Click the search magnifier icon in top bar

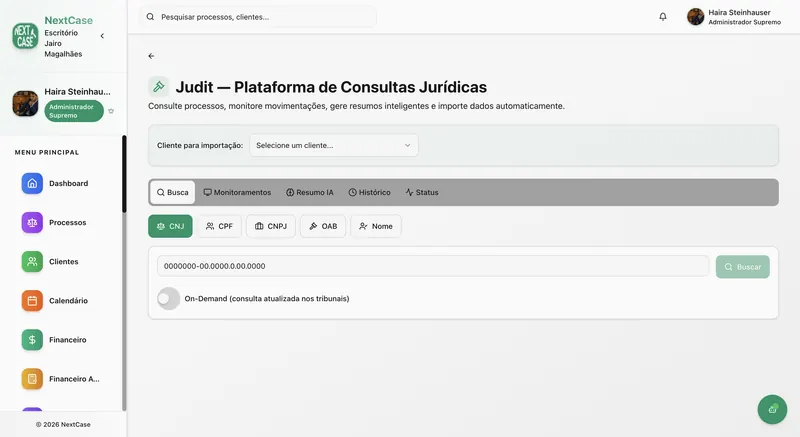pos(150,17)
